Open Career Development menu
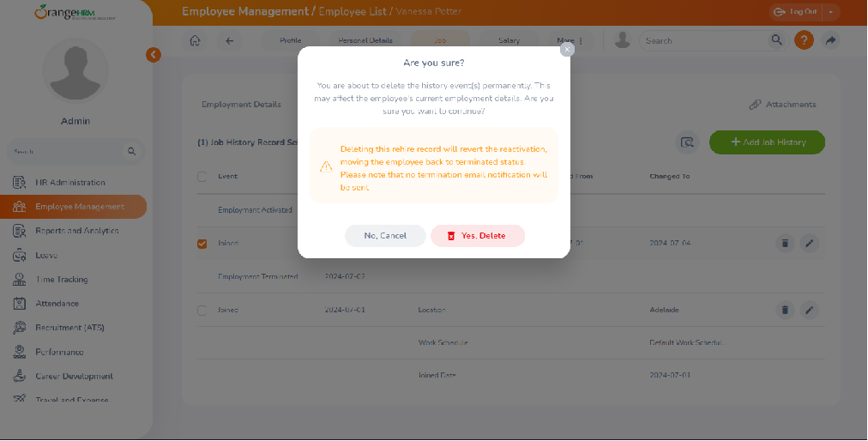Image resolution: width=868 pixels, height=441 pixels. 74,376
